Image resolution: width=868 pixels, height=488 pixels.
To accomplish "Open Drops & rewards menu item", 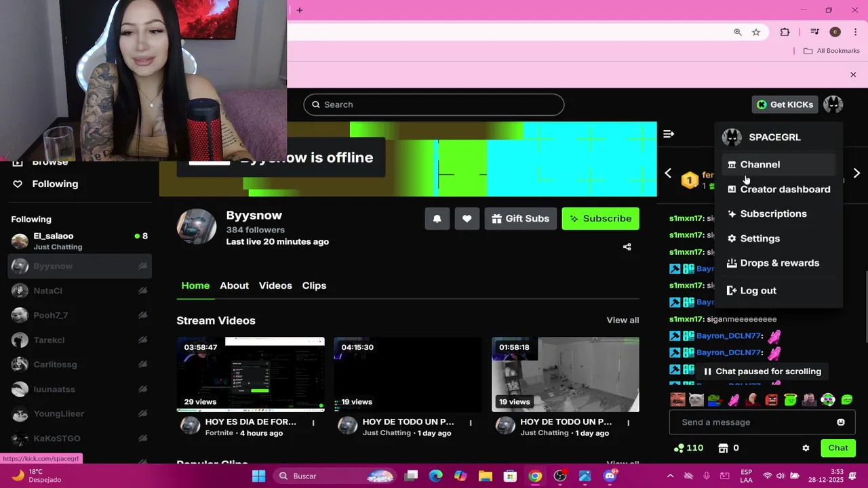I will [x=778, y=263].
